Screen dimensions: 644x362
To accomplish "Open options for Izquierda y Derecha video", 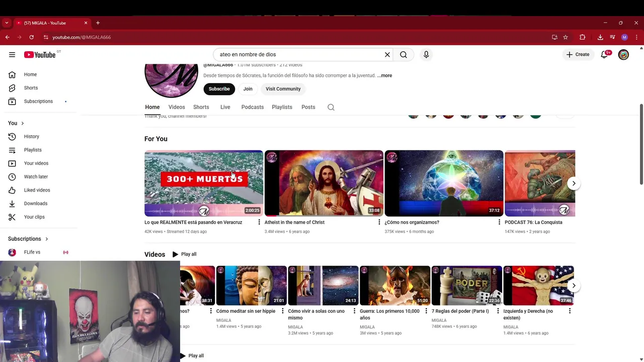I will coord(570,311).
